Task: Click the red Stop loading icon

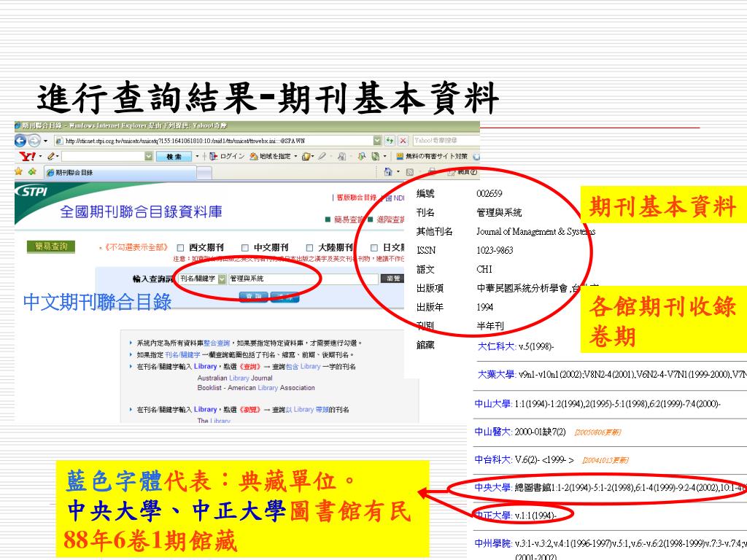Action: pyautogui.click(x=403, y=141)
